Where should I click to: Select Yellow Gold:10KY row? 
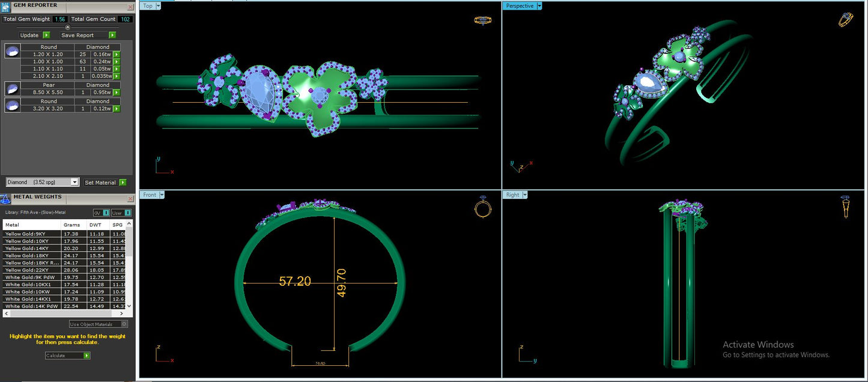(64, 241)
